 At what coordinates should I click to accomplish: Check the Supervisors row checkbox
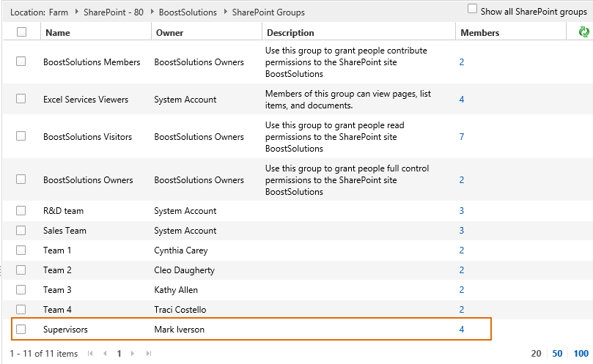[x=21, y=330]
